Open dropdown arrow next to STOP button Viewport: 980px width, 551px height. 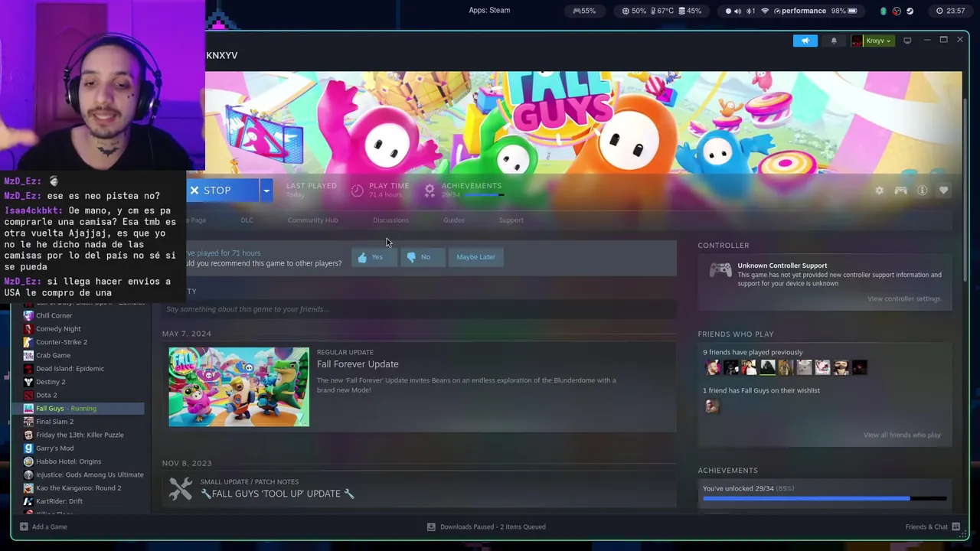coord(266,191)
